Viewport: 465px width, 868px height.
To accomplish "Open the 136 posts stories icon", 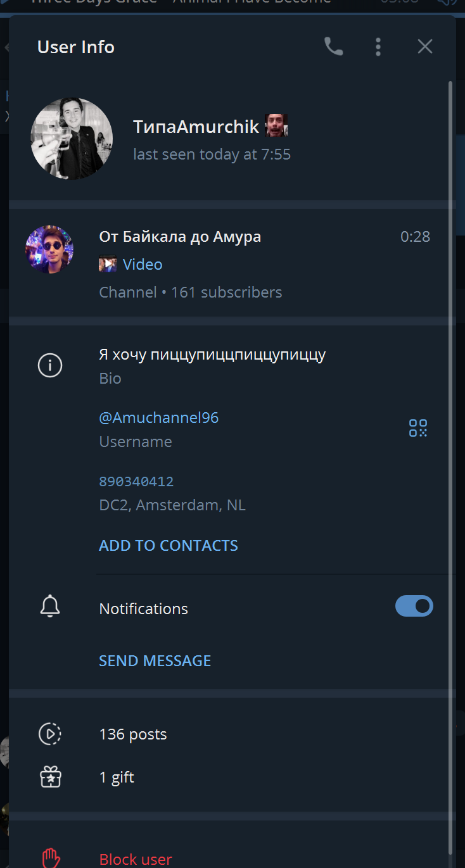I will point(50,734).
